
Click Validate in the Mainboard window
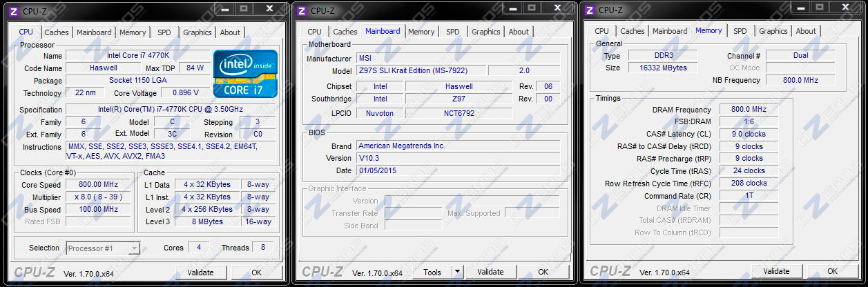pos(490,273)
